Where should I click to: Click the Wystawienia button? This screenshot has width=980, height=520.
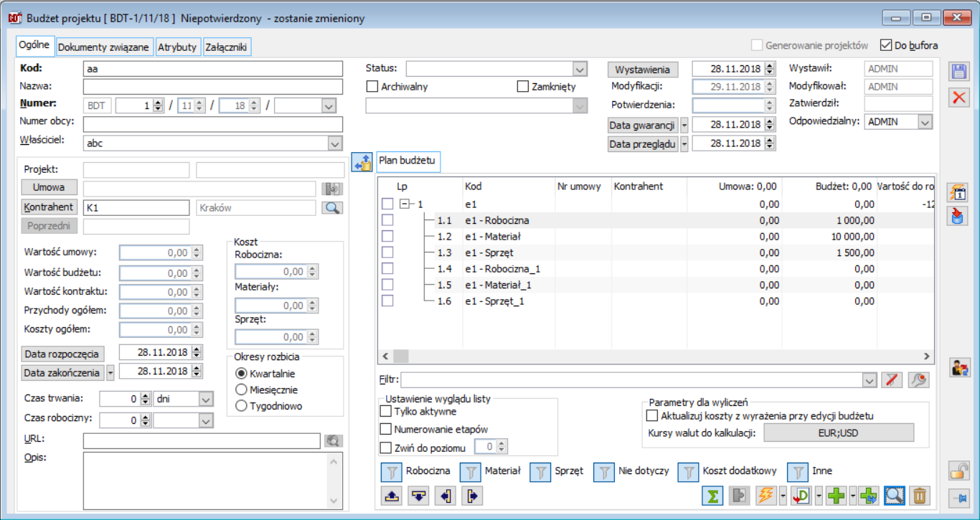click(x=643, y=70)
